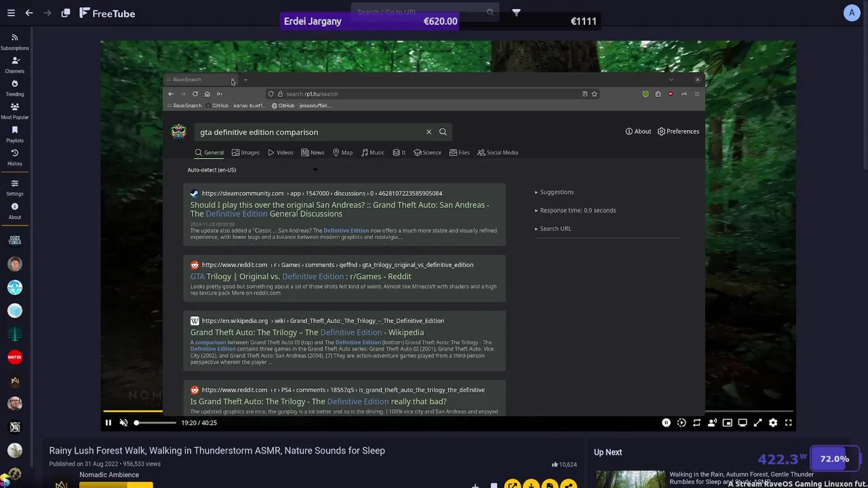Open the r/Games GTA Trilogy Reddit result
868x488 pixels.
300,277
